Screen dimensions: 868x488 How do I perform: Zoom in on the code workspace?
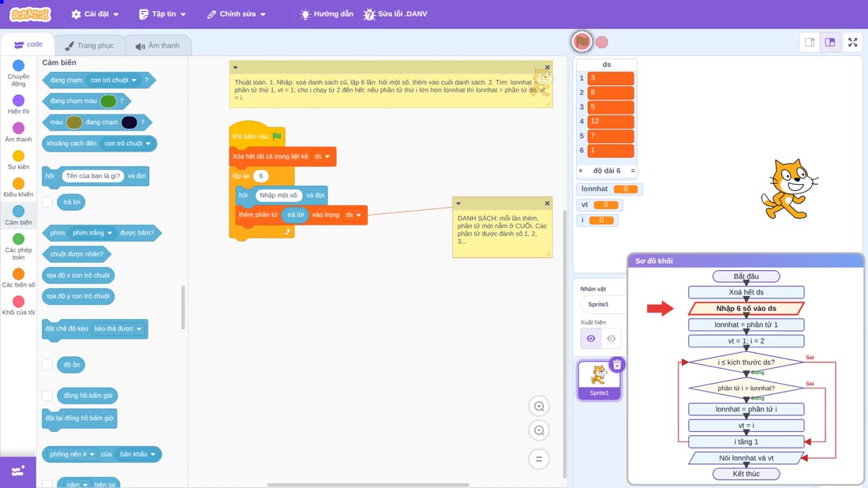tap(539, 406)
